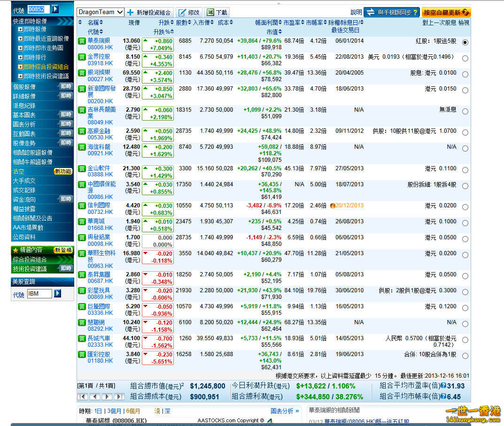The height and width of the screenshot is (426, 504).
Task: Click the 00852 stock code input field
Action: pos(39,9)
